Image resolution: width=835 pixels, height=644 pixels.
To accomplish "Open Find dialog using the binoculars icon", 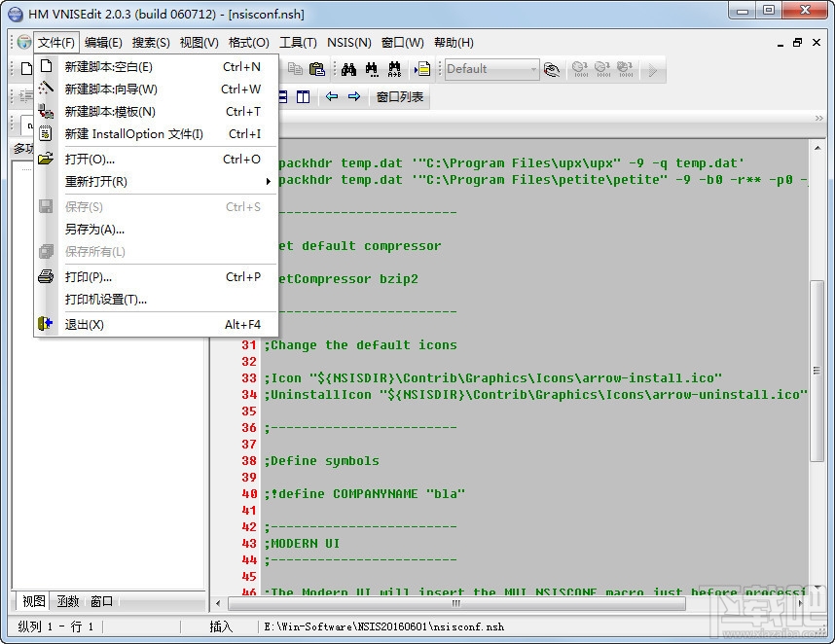I will click(348, 70).
